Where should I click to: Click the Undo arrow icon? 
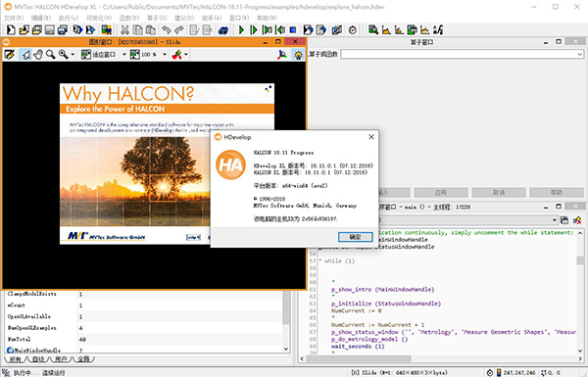coord(167,29)
